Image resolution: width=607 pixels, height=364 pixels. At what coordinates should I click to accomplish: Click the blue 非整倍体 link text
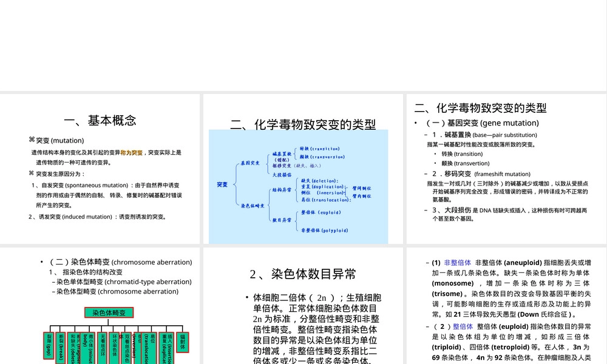coord(458,263)
